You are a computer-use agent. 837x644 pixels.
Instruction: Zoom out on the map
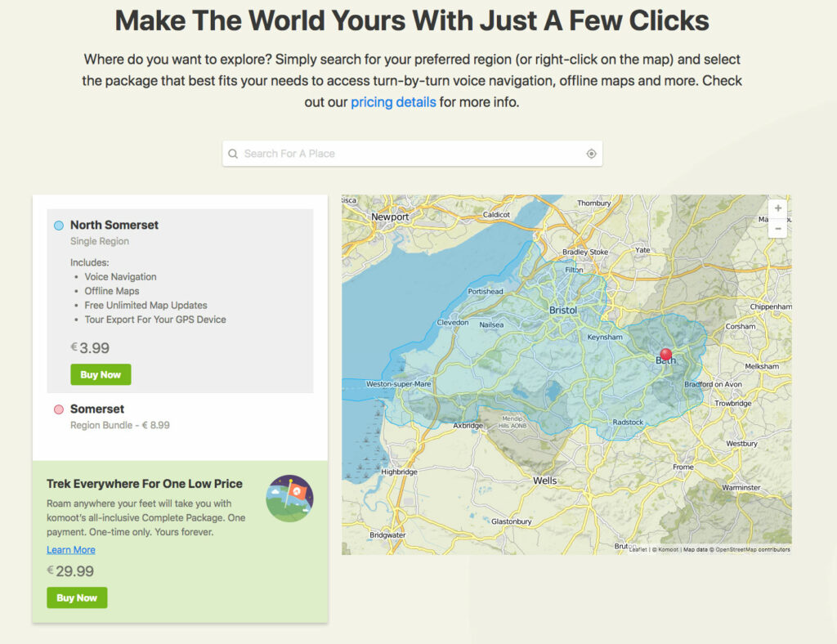click(x=778, y=228)
